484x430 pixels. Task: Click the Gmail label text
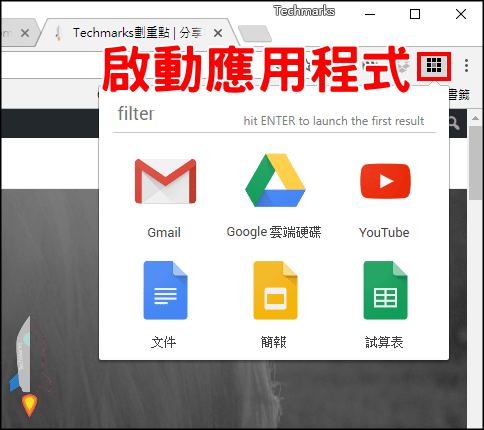[164, 232]
